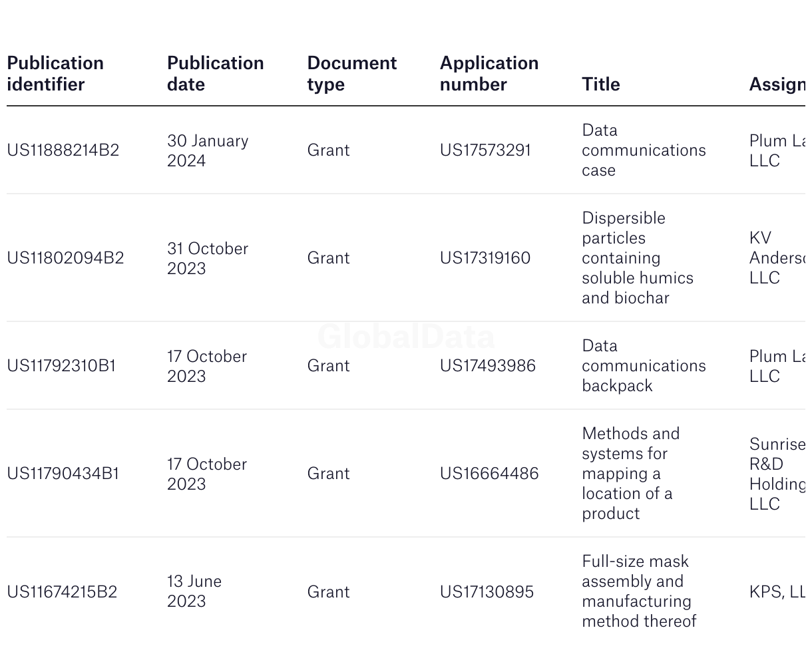812x672 pixels.
Task: Select the Publication date column header
Action: [x=216, y=74]
